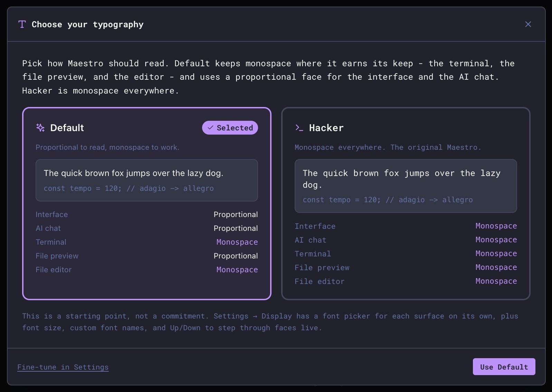Click the Interface label in the Hacker card
The image size is (552, 392).
pyautogui.click(x=315, y=226)
